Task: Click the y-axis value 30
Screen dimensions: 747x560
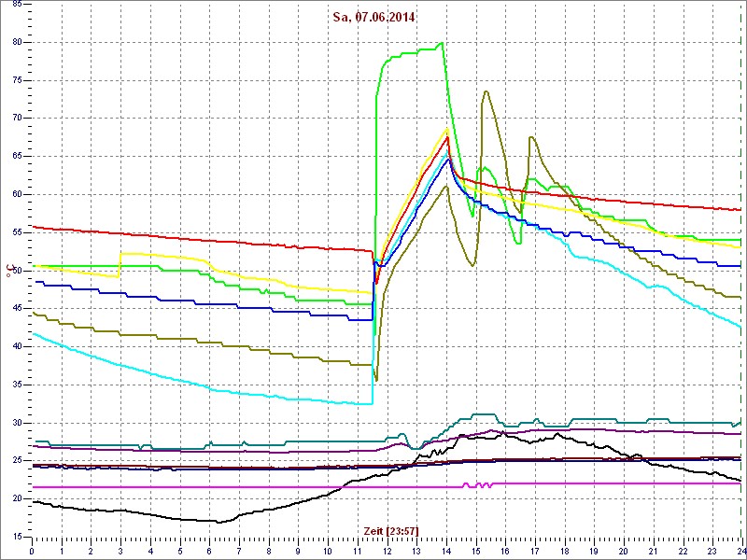Action: pyautogui.click(x=16, y=423)
